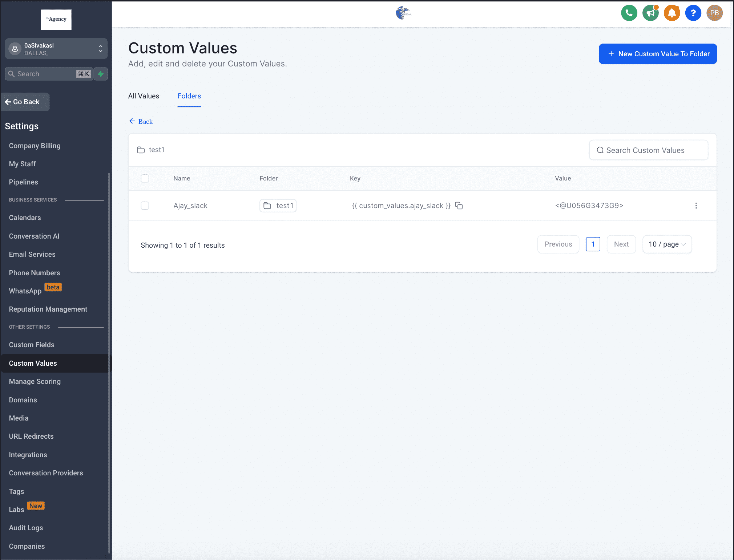The height and width of the screenshot is (560, 734).
Task: Click the Agency logo in sidebar
Action: pyautogui.click(x=56, y=20)
